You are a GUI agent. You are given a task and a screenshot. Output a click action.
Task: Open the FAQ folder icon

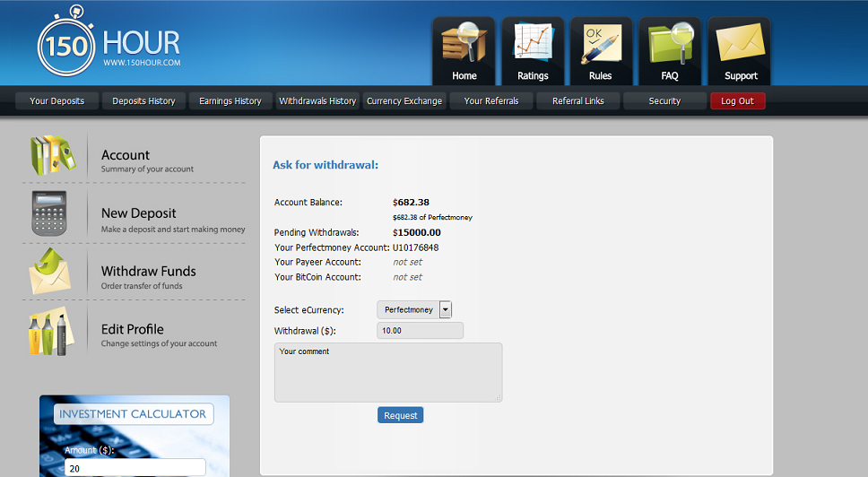point(670,43)
